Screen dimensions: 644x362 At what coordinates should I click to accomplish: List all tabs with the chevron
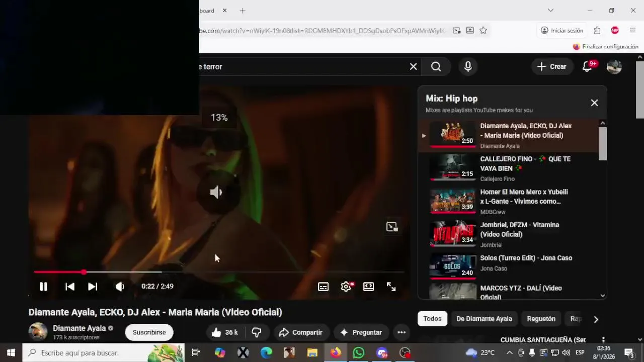[550, 11]
